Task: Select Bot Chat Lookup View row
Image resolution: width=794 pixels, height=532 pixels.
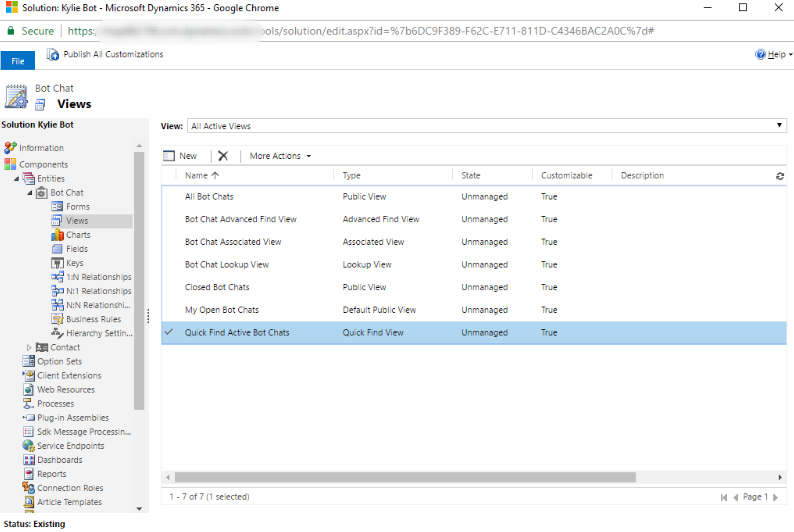Action: pos(473,264)
